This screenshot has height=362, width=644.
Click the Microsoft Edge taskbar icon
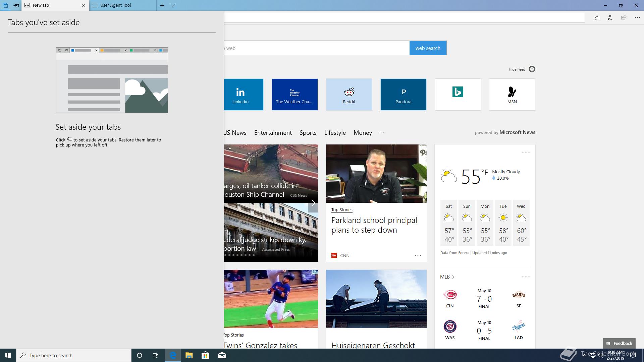[173, 355]
